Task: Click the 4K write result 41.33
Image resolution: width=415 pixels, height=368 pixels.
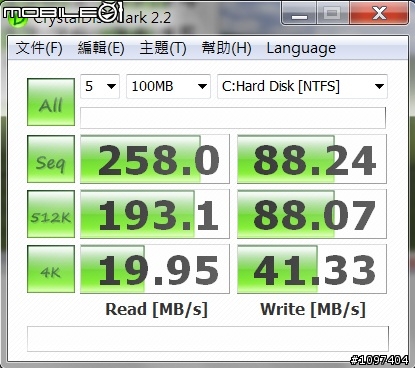Action: 312,269
